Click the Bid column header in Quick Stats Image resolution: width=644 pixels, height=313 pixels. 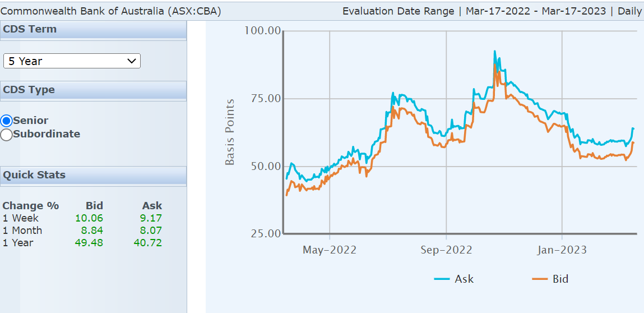pos(95,206)
